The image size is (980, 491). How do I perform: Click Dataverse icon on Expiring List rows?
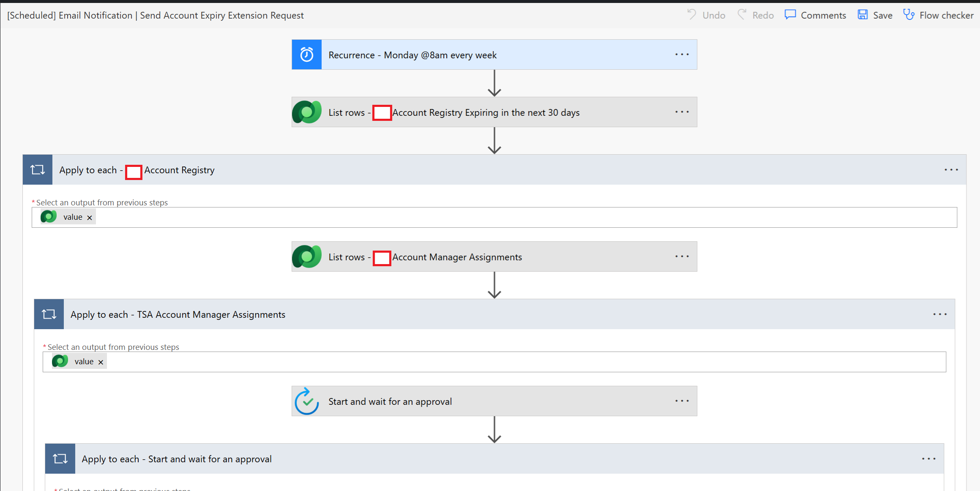pos(307,112)
